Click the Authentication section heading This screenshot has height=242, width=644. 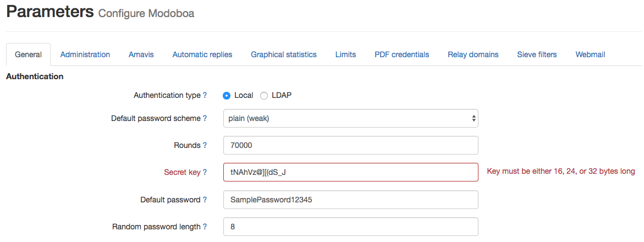tap(35, 76)
